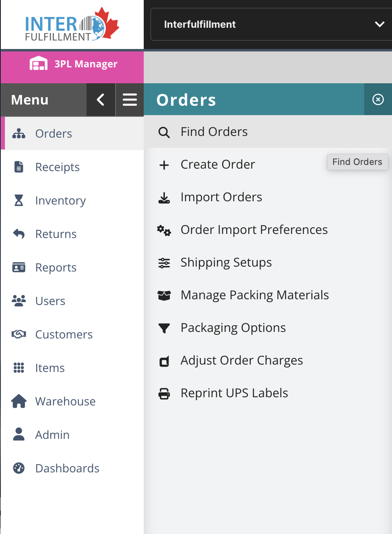Click the Orders panel header title
Screen dimensions: 392x534
(186, 100)
